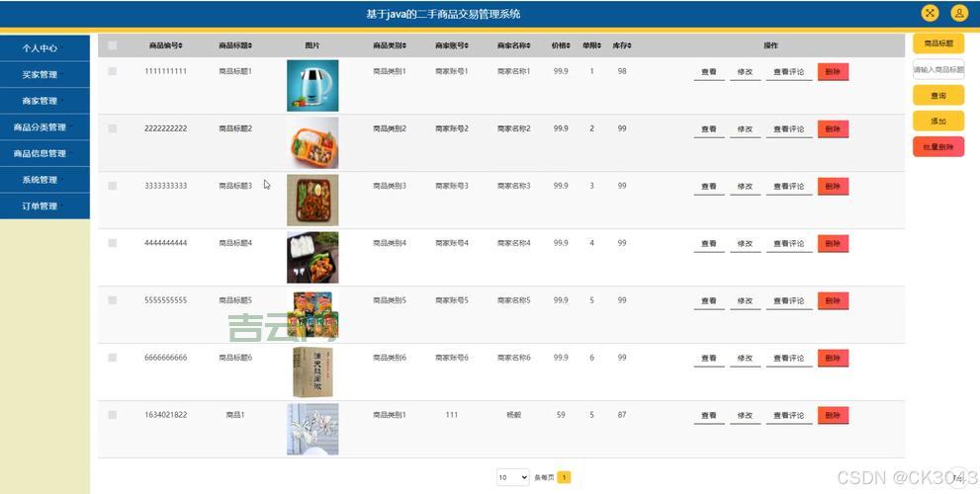The height and width of the screenshot is (494, 980).
Task: Click 查看 for 商品标题2 row
Action: (709, 129)
